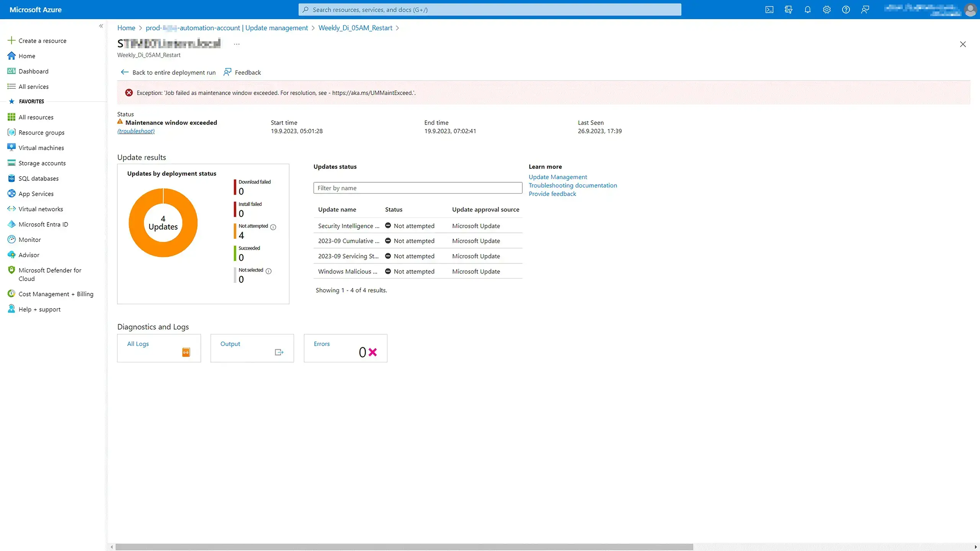The height and width of the screenshot is (551, 980).
Task: Click the Feedback command button
Action: click(242, 72)
